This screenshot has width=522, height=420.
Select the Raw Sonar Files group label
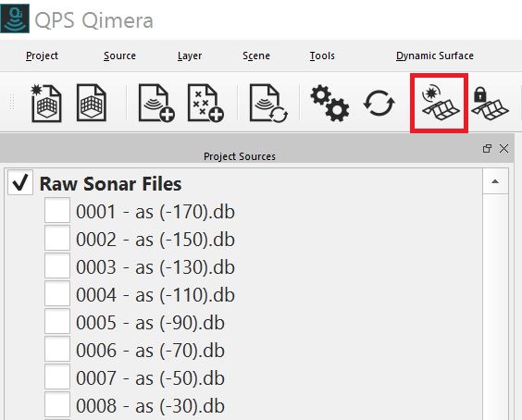110,184
